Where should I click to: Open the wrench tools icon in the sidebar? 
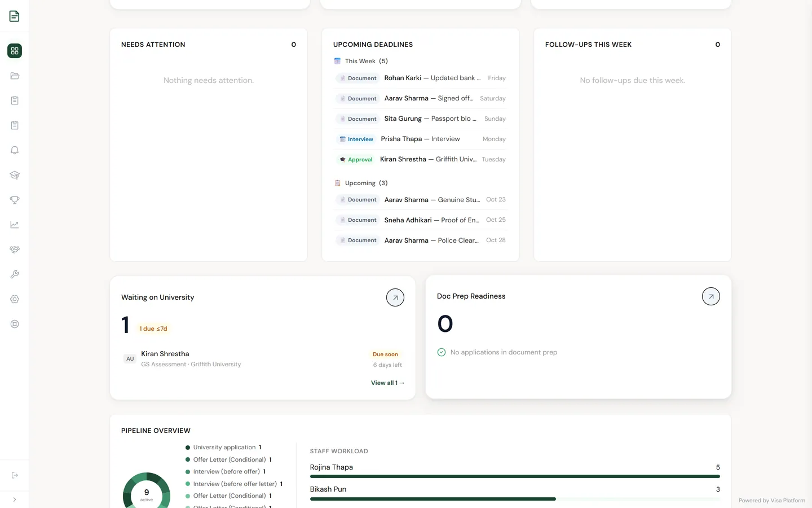click(15, 274)
